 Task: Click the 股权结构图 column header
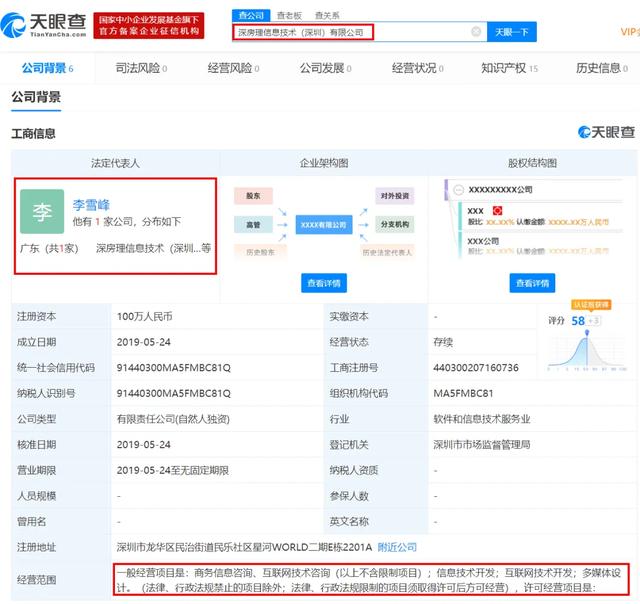[532, 163]
